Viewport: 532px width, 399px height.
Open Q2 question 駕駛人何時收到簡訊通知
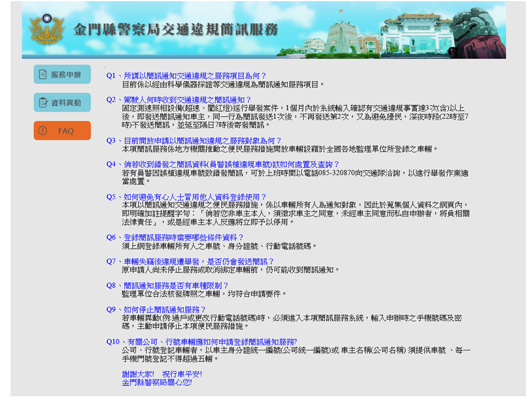(178, 100)
